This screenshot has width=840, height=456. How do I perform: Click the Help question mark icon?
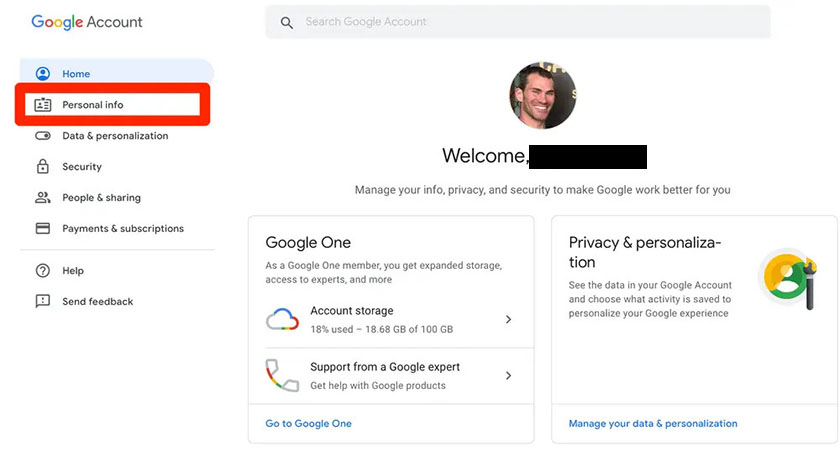pyautogui.click(x=43, y=271)
